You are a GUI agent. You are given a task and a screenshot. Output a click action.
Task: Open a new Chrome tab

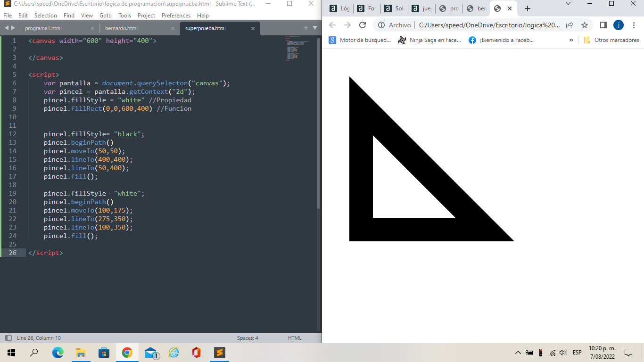coord(527,8)
